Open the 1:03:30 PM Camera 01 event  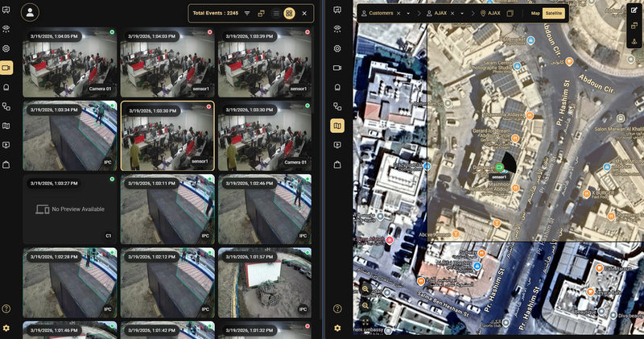click(x=265, y=135)
